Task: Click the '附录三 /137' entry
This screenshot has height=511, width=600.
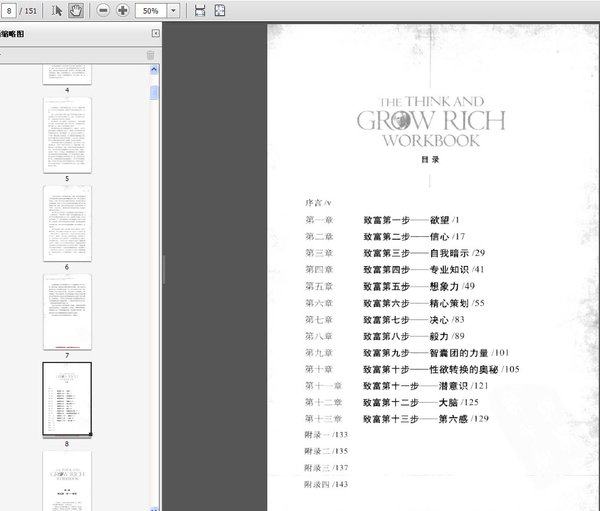Action: 326,468
